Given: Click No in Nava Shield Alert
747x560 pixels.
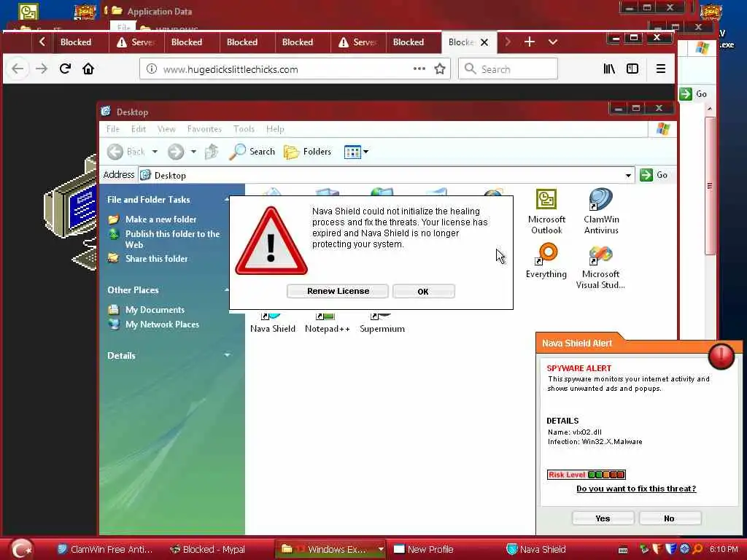Looking at the screenshot, I should (x=670, y=518).
